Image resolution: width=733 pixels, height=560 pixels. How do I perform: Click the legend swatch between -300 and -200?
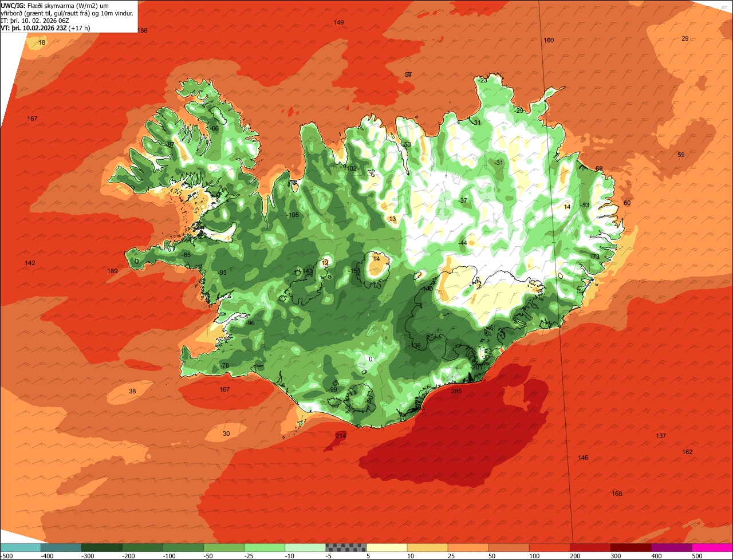102,547
